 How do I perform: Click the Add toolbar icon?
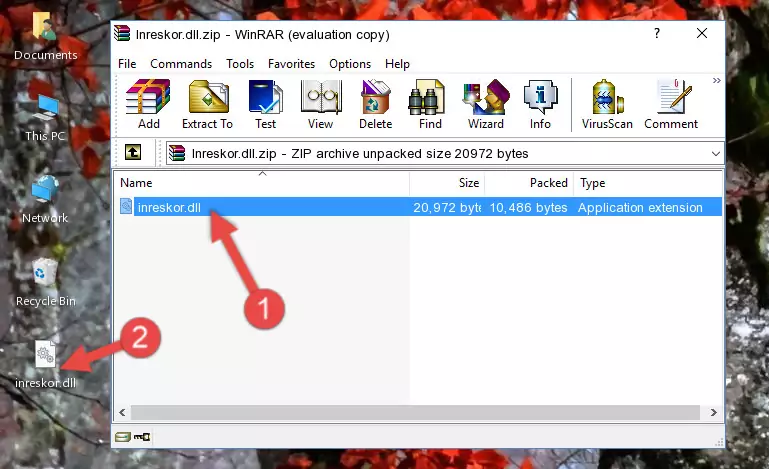pos(148,104)
